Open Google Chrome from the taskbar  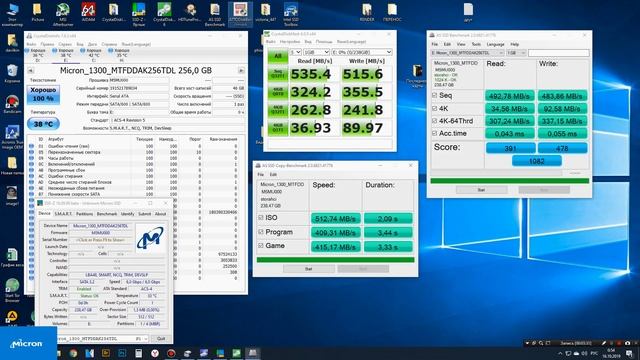(x=73, y=353)
